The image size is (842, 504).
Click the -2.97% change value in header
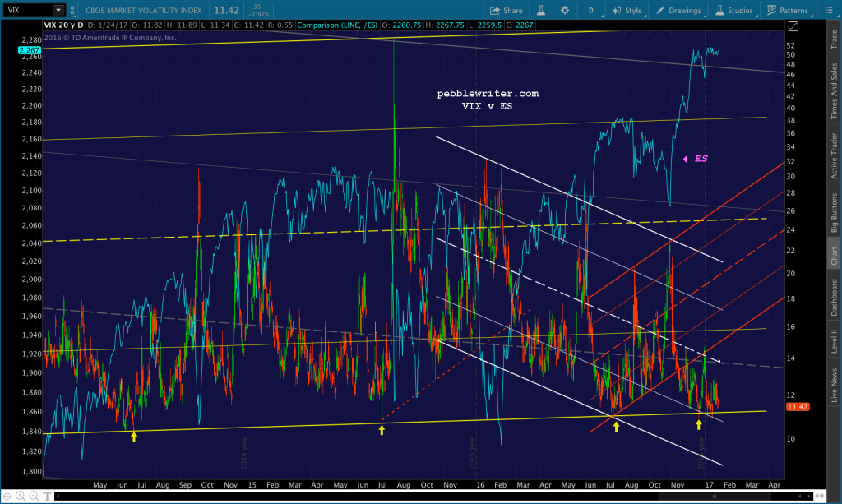click(x=258, y=14)
